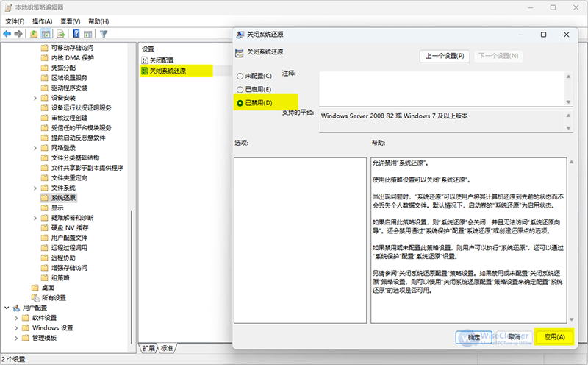Viewport: 588px width, 365px height.
Task: Click the blue Help toolbar icon
Action: (x=76, y=34)
